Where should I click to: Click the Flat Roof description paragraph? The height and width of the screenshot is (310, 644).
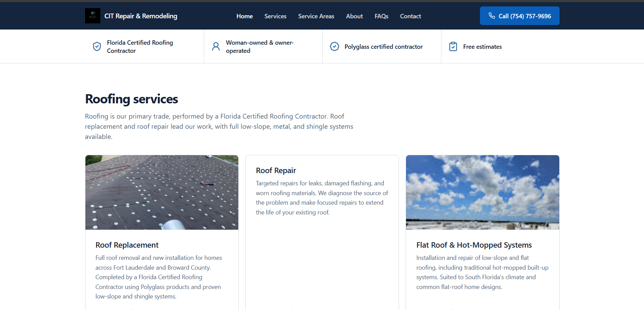pos(482,272)
